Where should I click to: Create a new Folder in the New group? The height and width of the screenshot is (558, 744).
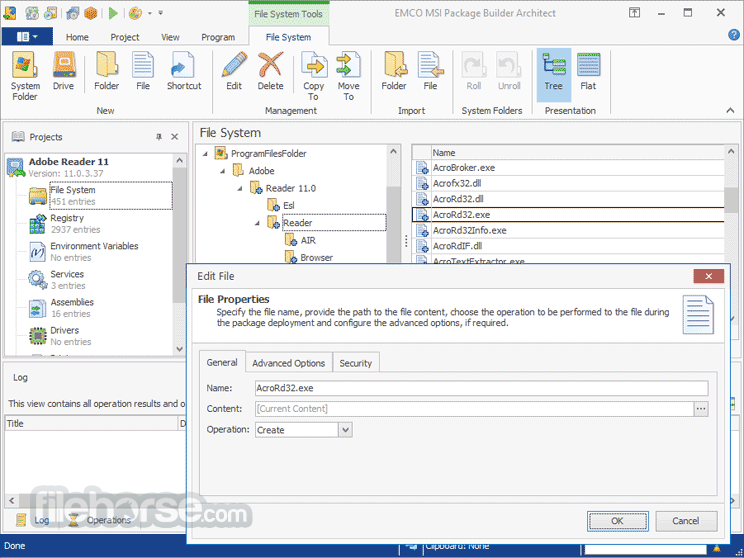tap(106, 71)
